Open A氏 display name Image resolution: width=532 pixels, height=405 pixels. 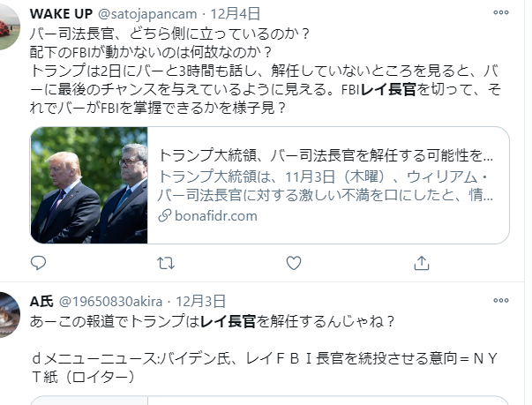41,301
